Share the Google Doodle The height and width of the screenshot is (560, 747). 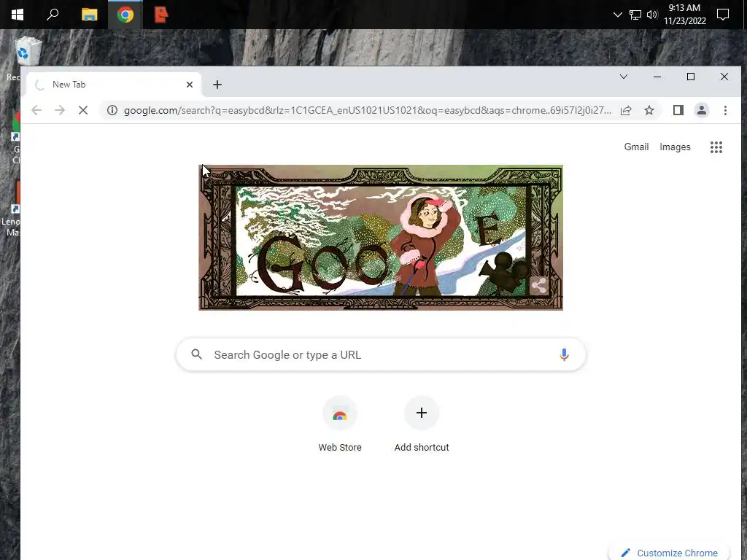539,286
